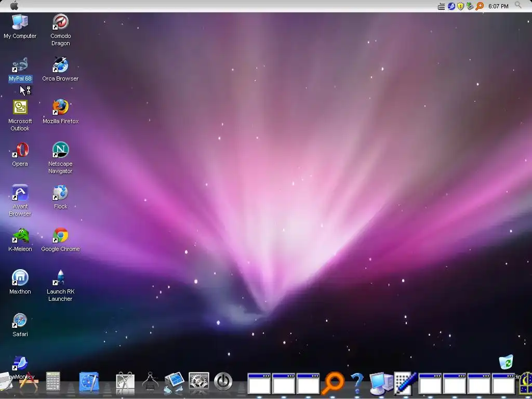Select the Netscape Navigator shortcut

[60, 150]
